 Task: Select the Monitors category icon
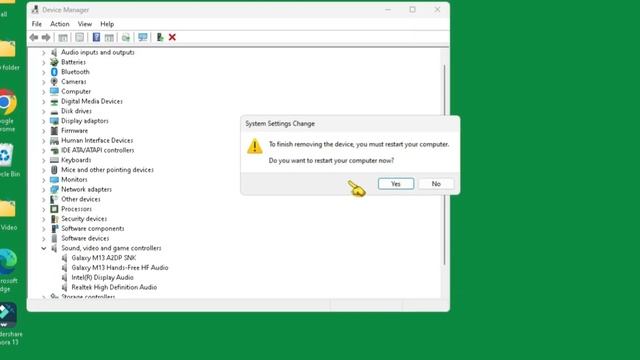(x=54, y=180)
